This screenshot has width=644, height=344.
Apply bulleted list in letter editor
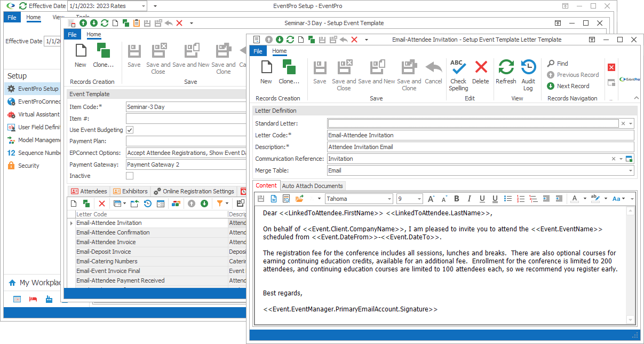(508, 199)
